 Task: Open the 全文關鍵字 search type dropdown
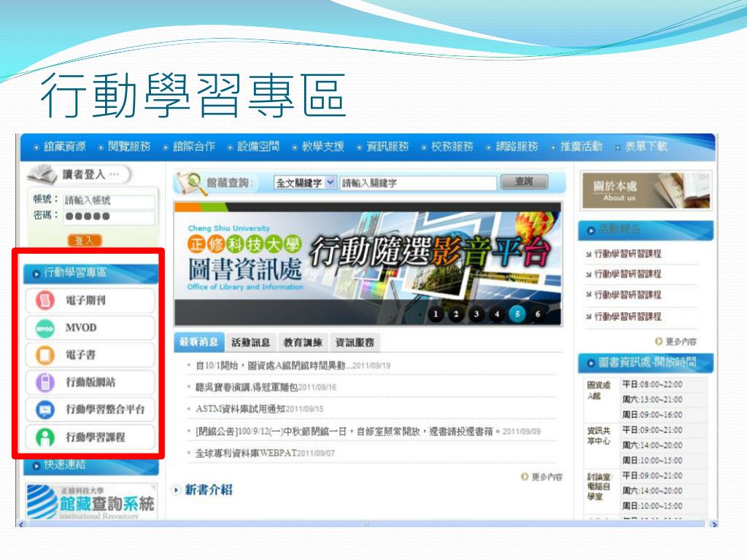[306, 183]
